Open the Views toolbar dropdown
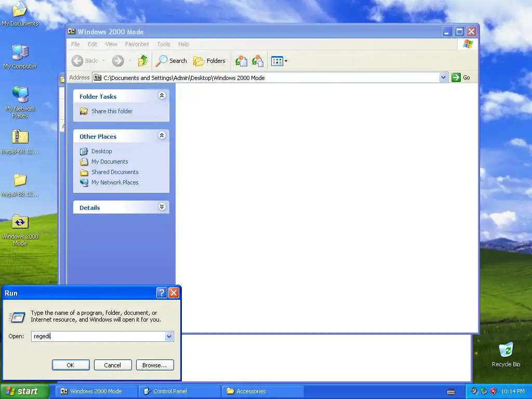The image size is (532, 399). coord(279,61)
